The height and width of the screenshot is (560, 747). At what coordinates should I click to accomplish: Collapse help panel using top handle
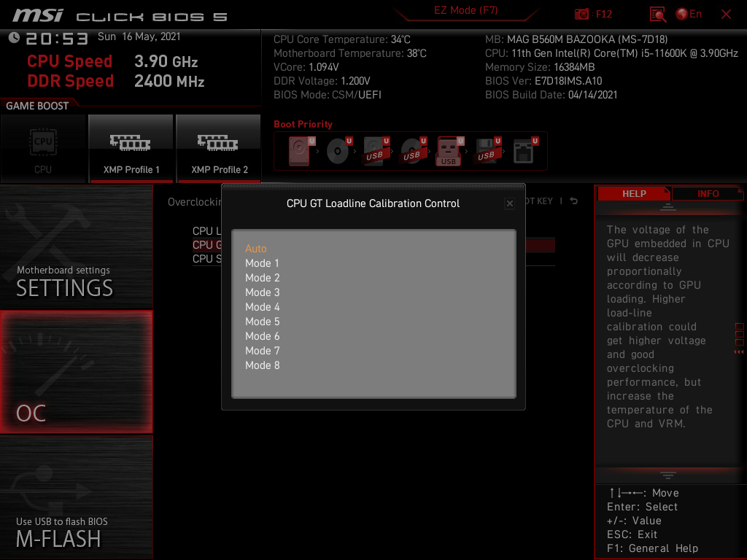tap(668, 207)
